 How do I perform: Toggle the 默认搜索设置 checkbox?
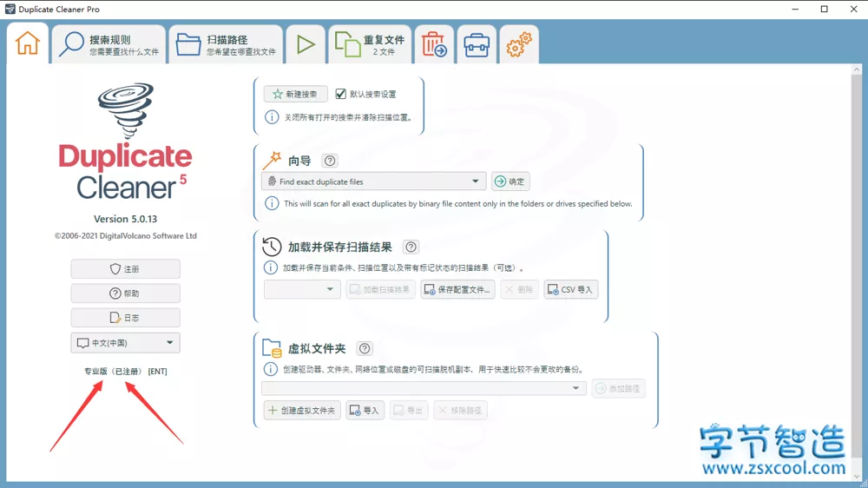(340, 94)
